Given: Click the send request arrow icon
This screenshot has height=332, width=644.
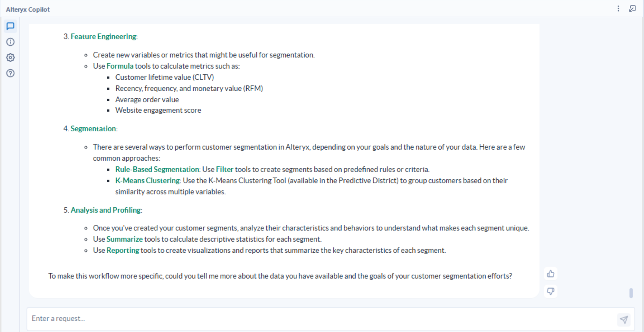Looking at the screenshot, I should [624, 319].
